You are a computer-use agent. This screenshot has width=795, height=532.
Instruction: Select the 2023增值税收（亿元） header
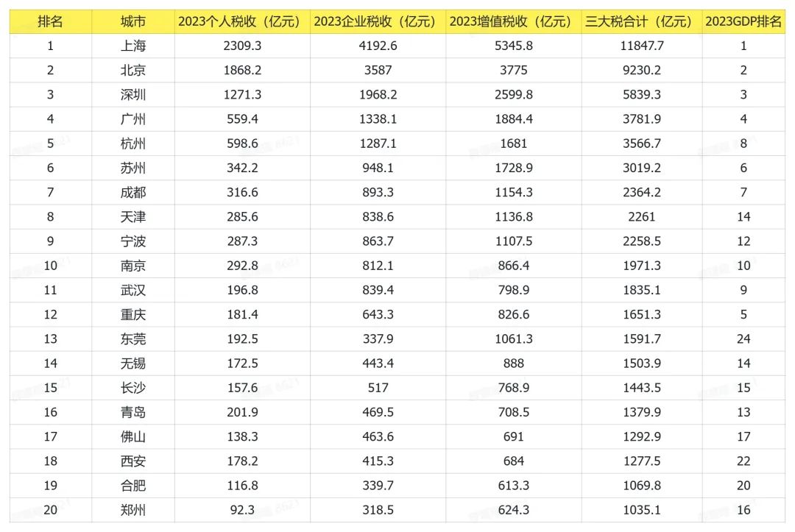point(514,21)
